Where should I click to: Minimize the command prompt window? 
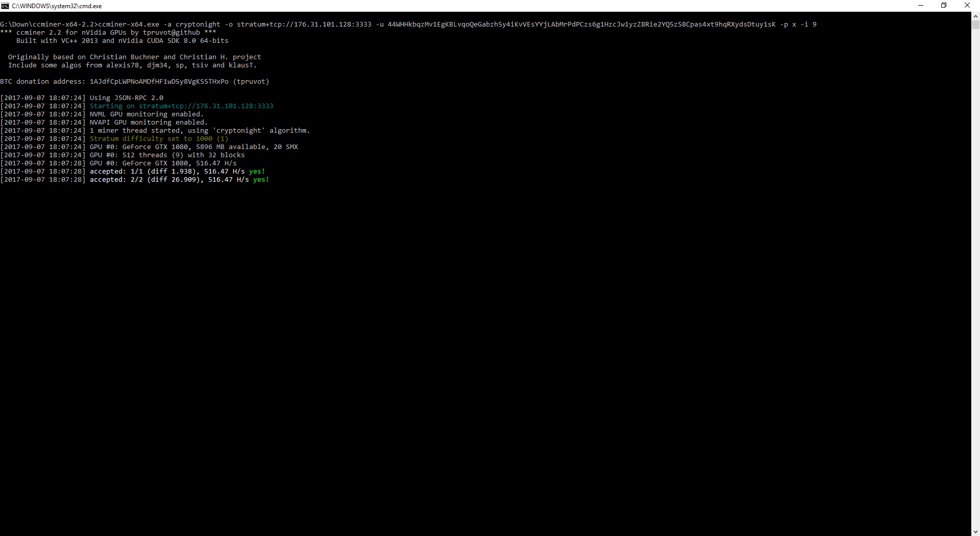[921, 6]
